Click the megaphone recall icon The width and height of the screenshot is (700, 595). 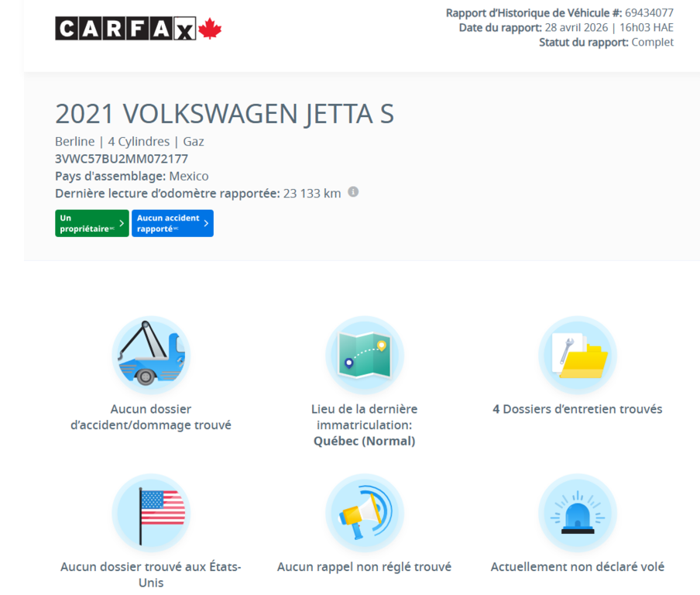365,513
